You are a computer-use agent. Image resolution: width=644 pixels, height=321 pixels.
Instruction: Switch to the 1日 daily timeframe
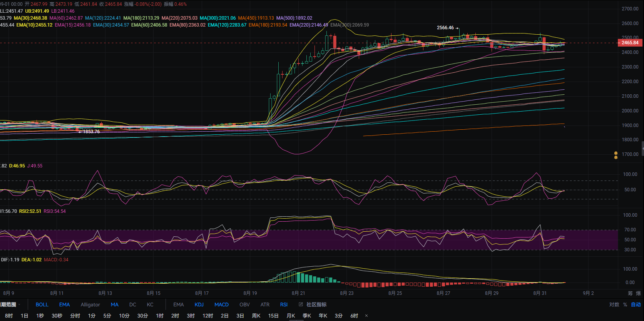24,316
